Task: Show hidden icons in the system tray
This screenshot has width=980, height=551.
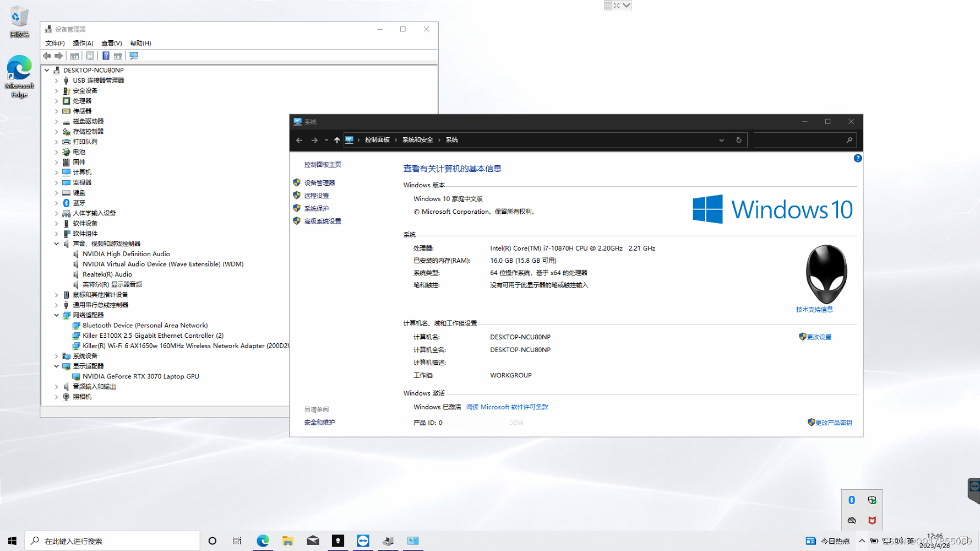Action: [862, 541]
